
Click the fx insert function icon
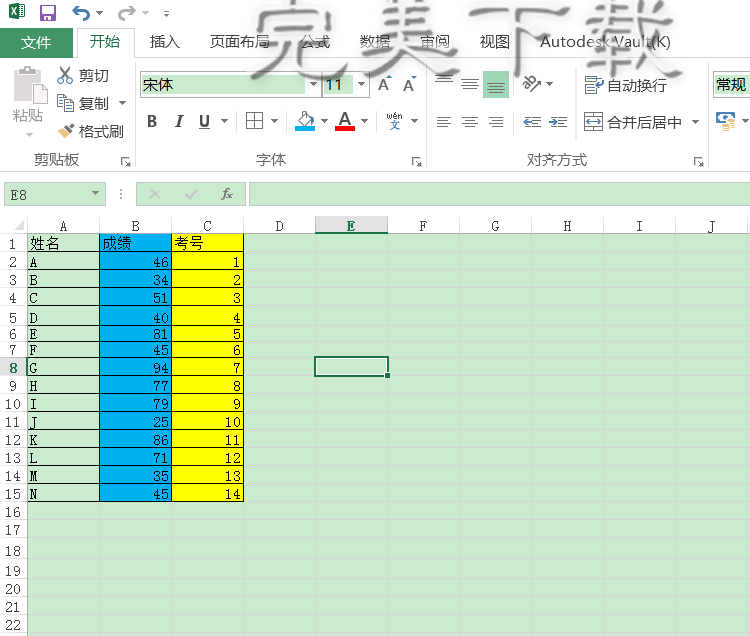point(227,194)
